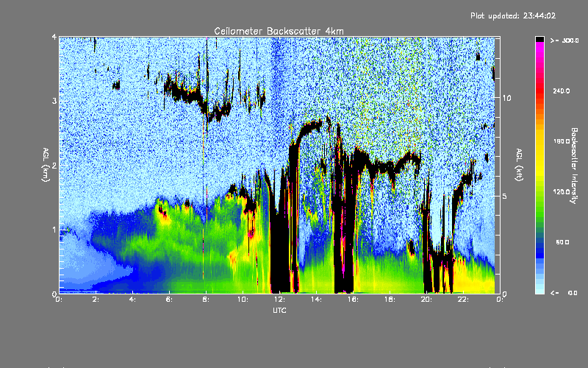Click the '240.0' colorbar tick label
This screenshot has height=368, width=588.
click(x=562, y=91)
